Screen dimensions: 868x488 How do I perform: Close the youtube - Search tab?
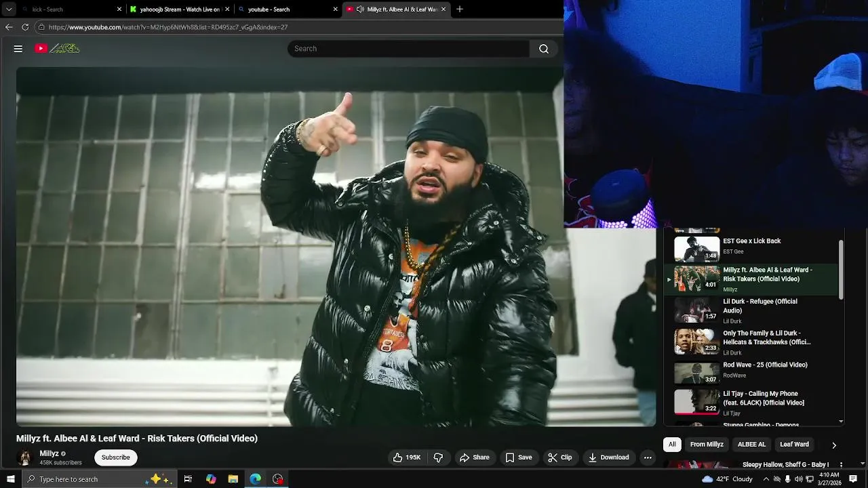pyautogui.click(x=335, y=9)
